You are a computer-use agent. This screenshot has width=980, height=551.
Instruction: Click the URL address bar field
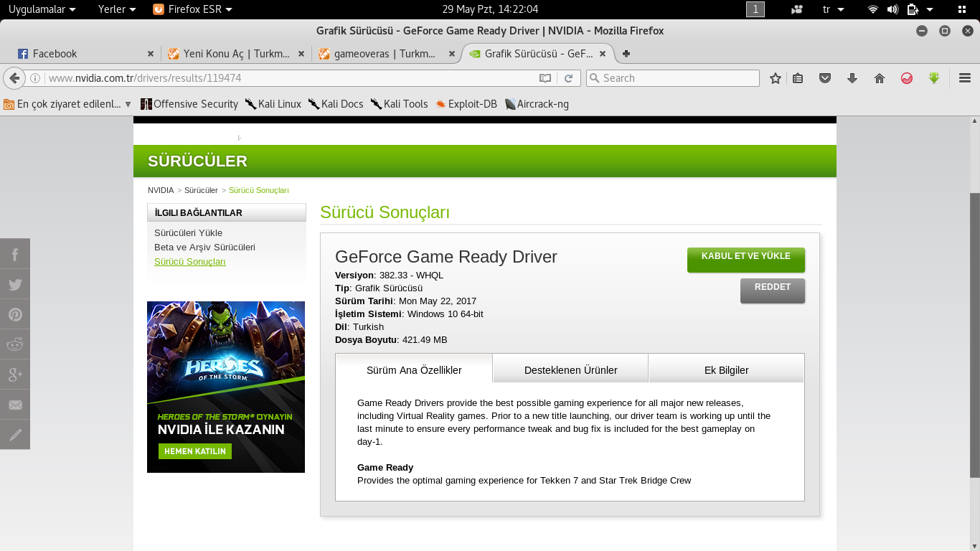point(291,78)
